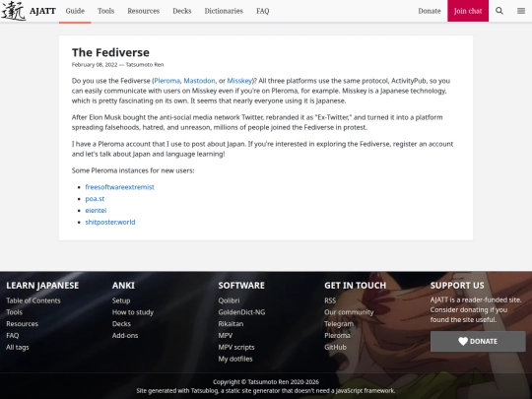532x399 pixels.
Task: Open footer RSS link
Action: [330, 300]
